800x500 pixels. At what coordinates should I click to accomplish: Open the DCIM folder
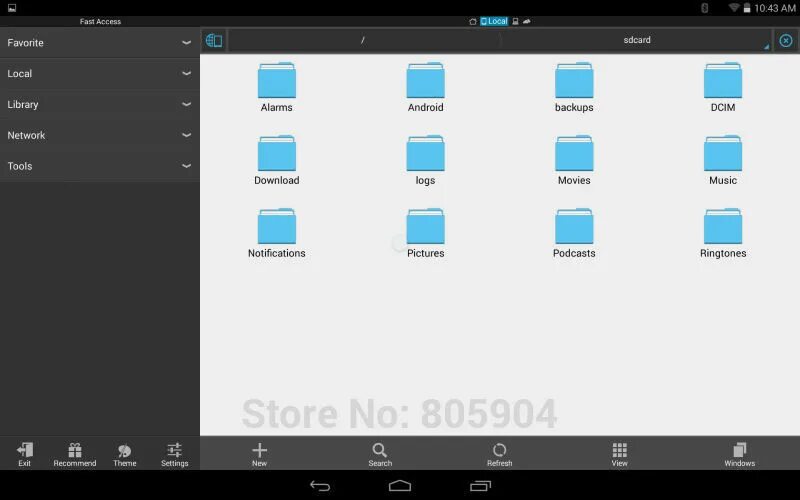click(x=723, y=87)
